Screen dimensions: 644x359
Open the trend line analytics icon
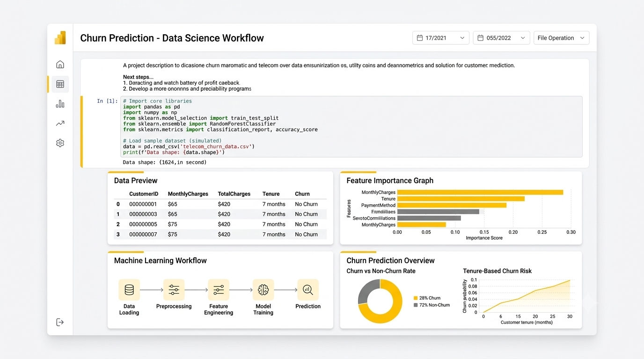coord(60,123)
